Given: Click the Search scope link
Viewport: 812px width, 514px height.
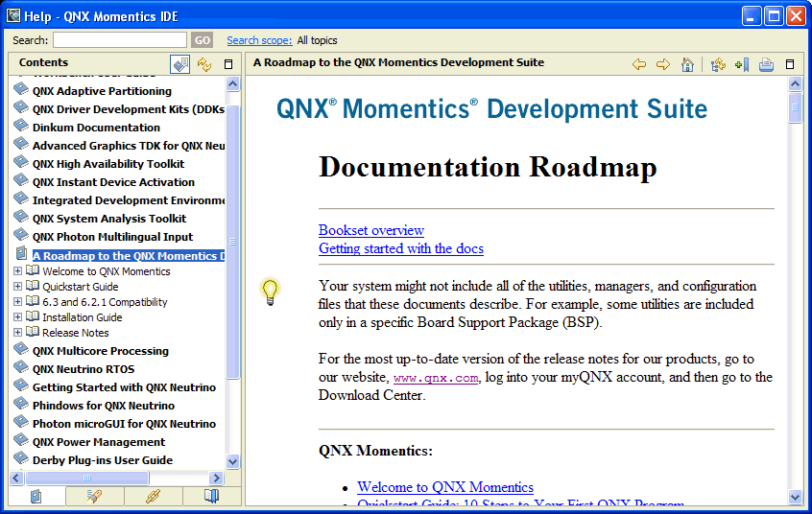Looking at the screenshot, I should (259, 40).
